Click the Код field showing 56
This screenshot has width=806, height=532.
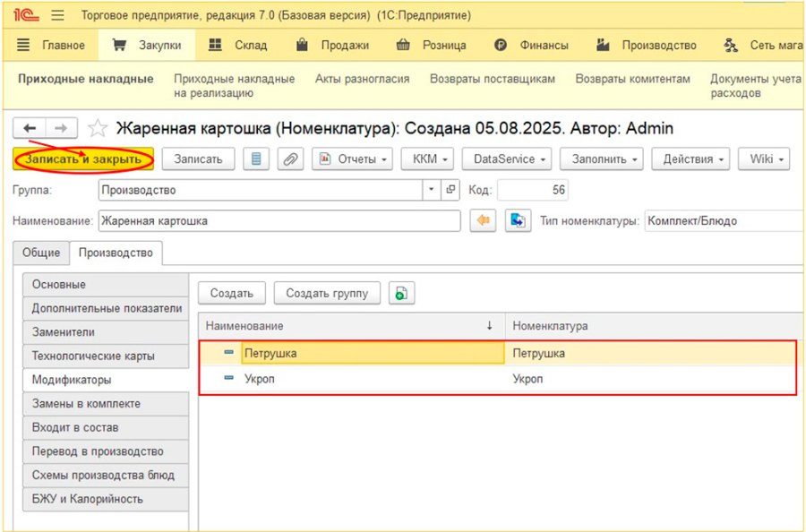(533, 190)
